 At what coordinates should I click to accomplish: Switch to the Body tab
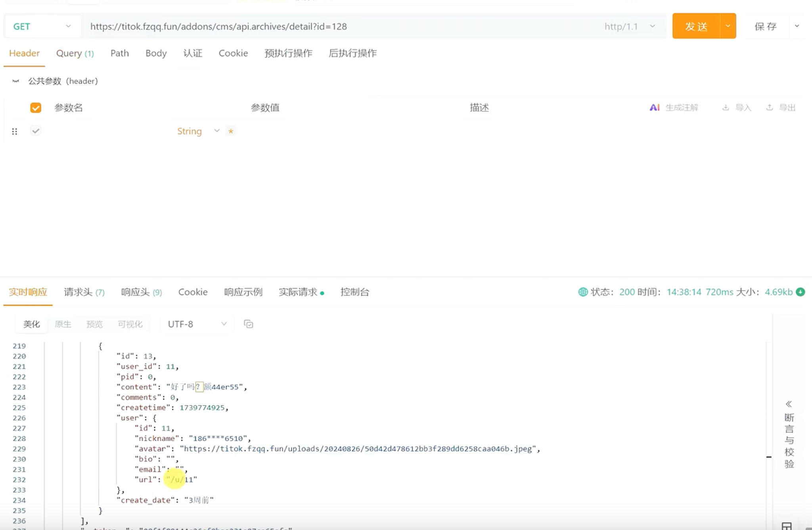[x=156, y=53]
